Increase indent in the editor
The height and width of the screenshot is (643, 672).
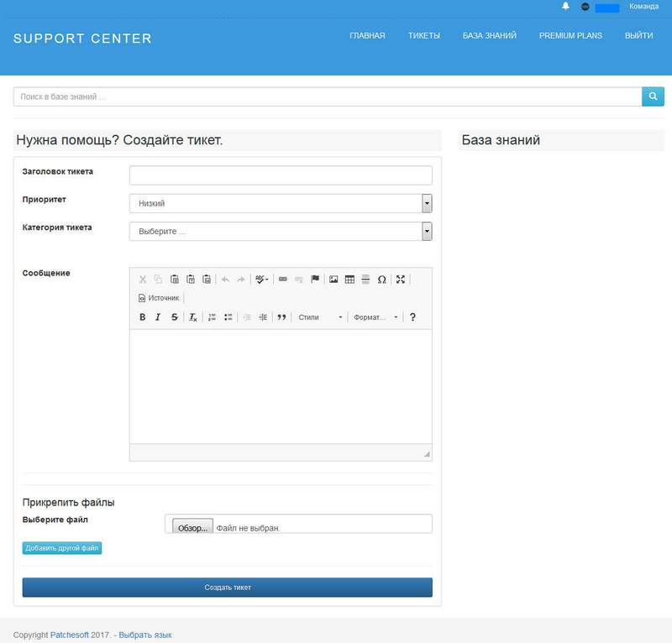(x=263, y=317)
